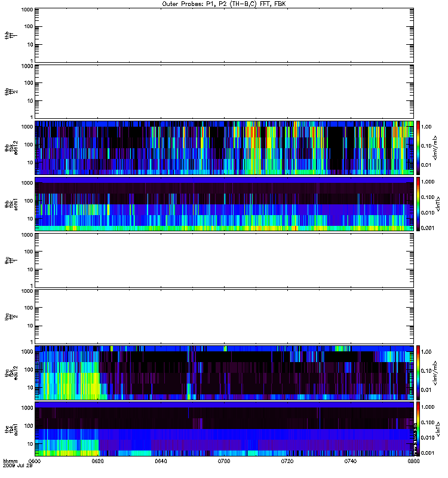
Task: Click inside the thb fbk scm1 spectrogram
Action: tap(224, 204)
